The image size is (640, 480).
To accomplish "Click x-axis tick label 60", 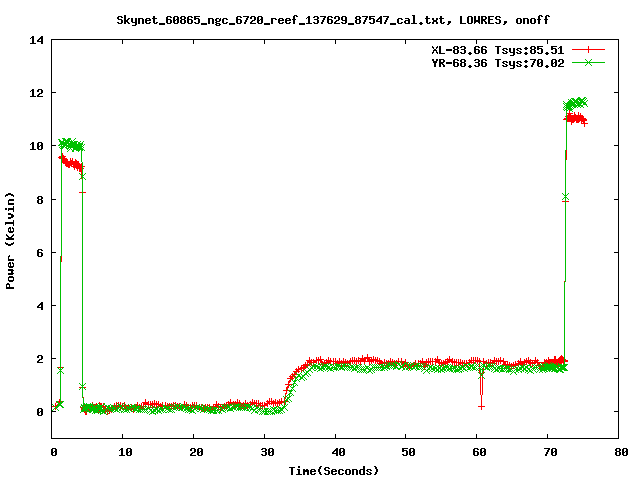I will coord(480,452).
